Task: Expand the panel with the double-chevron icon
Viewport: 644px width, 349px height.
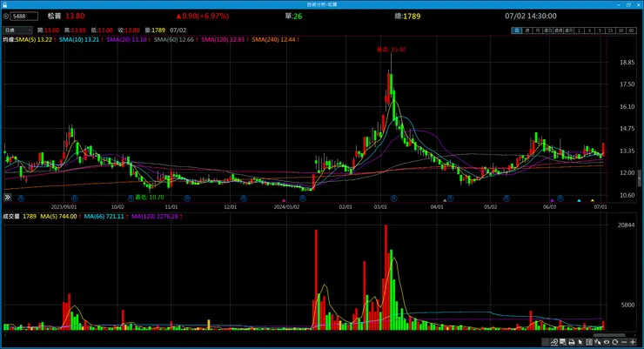Action: coord(7,198)
